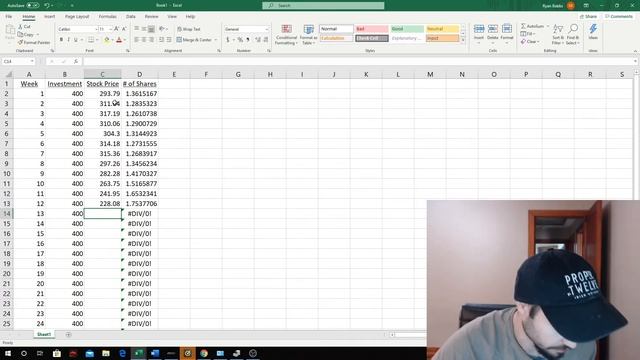The height and width of the screenshot is (360, 640).
Task: Apply Percent Style
Action: 240,40
